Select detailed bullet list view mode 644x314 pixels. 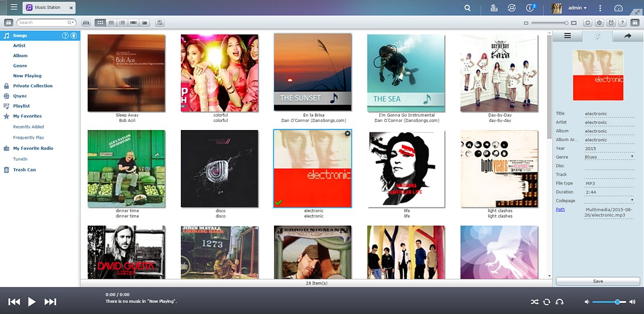pos(122,23)
